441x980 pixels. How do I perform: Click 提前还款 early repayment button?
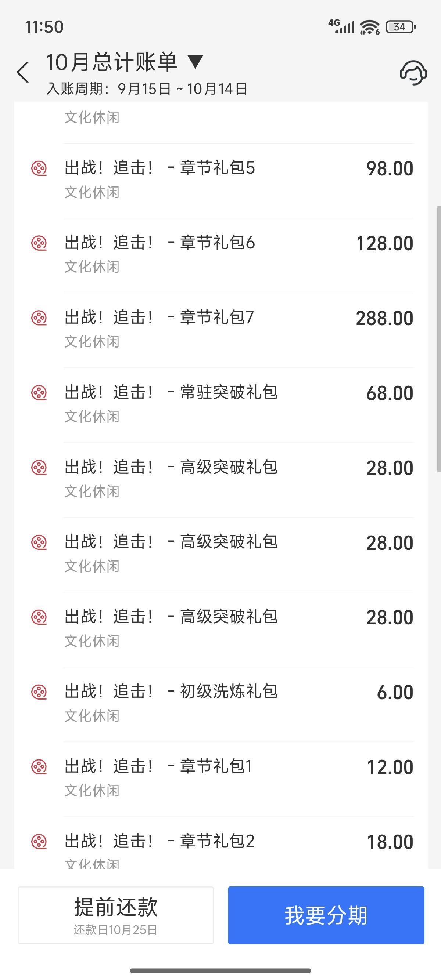[116, 915]
